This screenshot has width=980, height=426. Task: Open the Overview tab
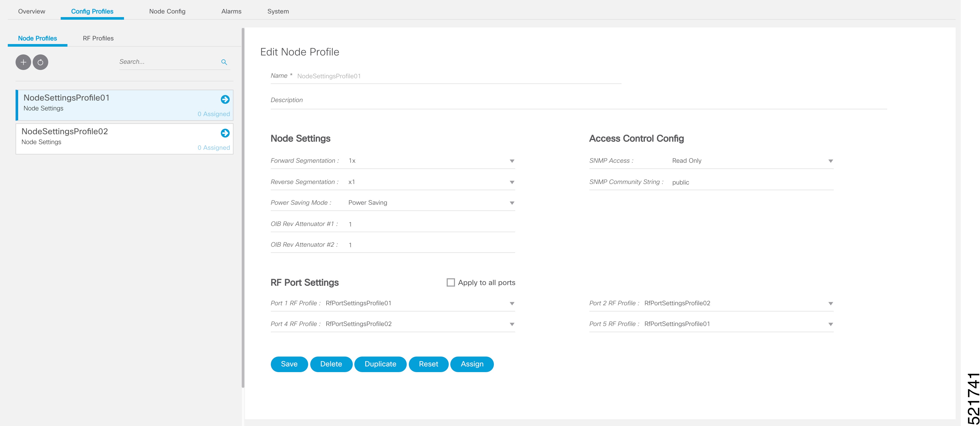(32, 11)
